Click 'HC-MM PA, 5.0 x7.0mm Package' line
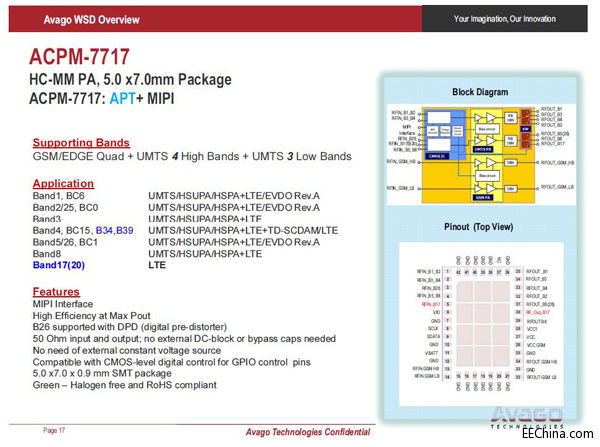Viewport: 600px width, 447px height. [130, 80]
